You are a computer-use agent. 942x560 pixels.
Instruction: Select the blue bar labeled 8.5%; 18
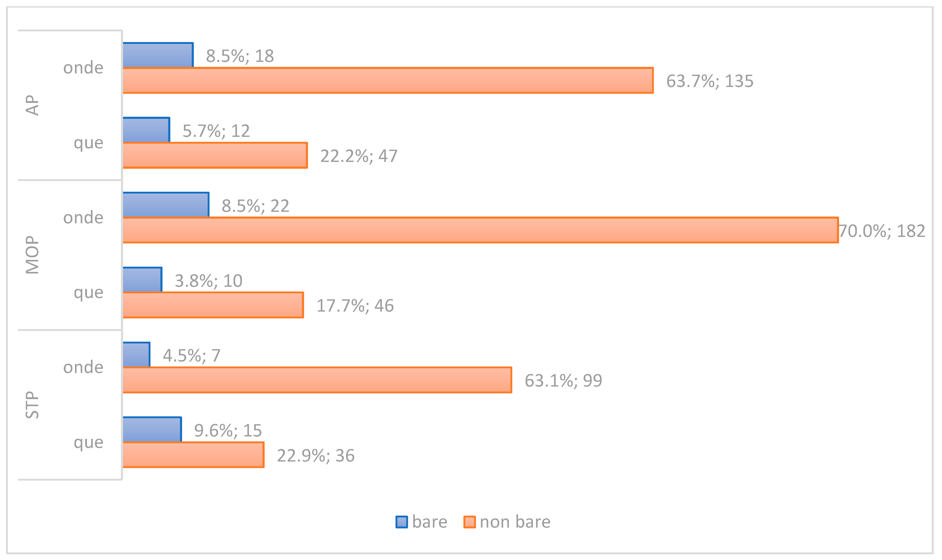click(x=158, y=55)
